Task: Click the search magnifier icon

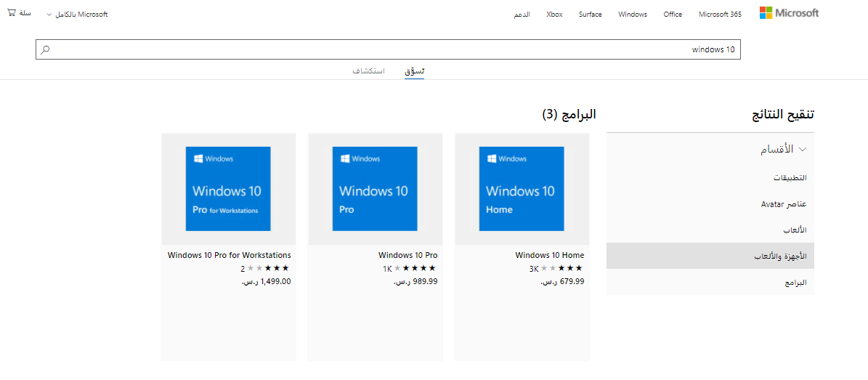Action: 45,49
